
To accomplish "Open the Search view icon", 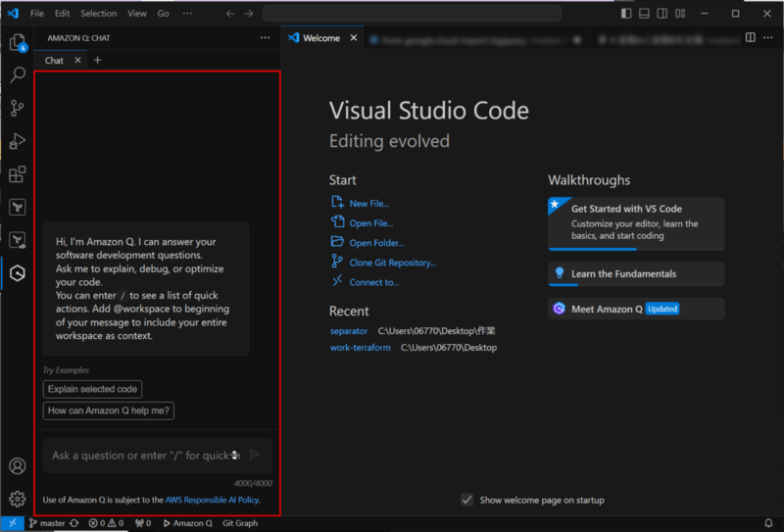I will click(17, 74).
